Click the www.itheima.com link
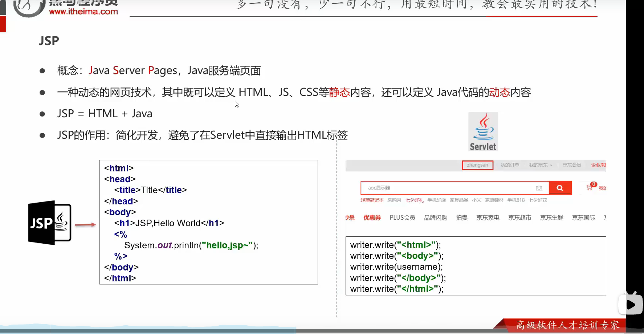Viewport: 644px width, 334px height. pyautogui.click(x=83, y=11)
